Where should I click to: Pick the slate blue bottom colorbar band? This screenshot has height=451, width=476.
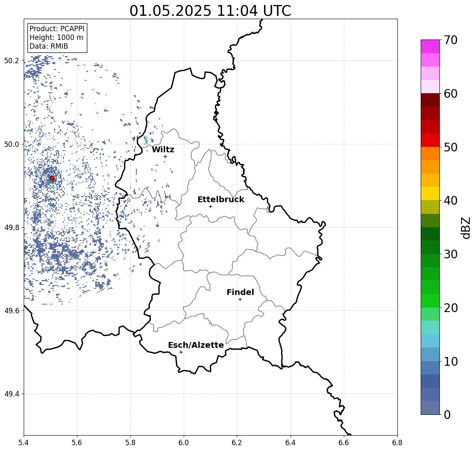[430, 408]
